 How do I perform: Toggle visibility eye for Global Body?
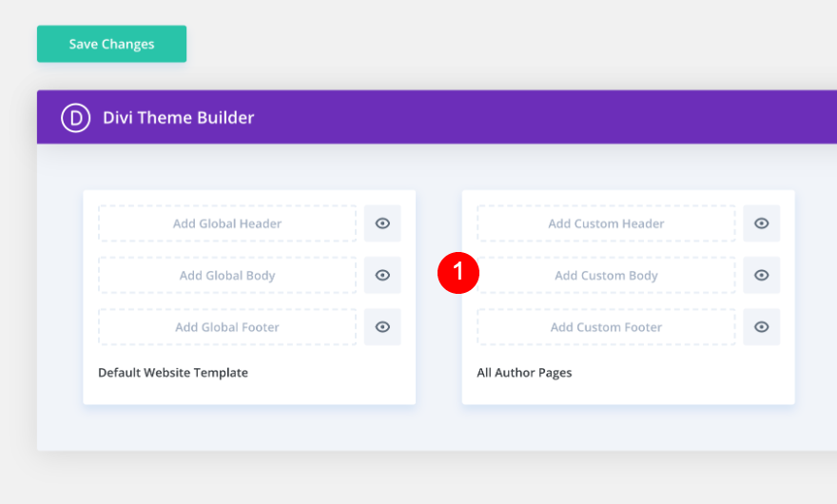[x=382, y=275]
